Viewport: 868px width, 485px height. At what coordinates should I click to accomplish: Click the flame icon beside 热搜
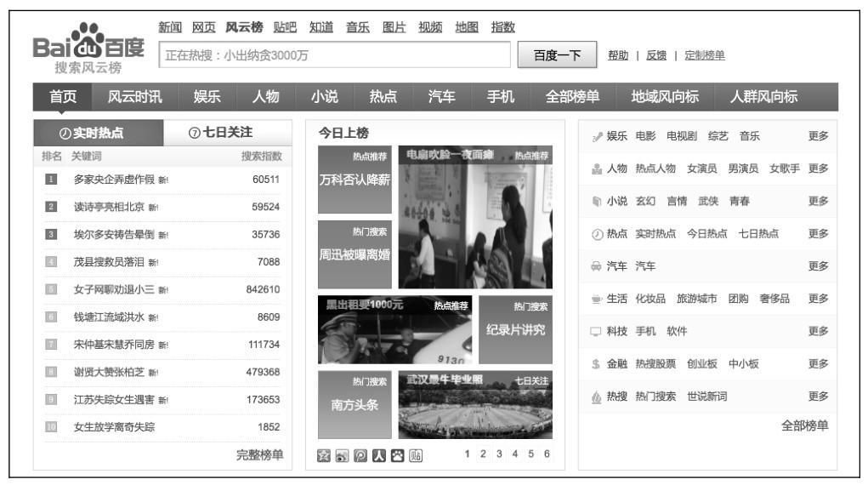(596, 397)
